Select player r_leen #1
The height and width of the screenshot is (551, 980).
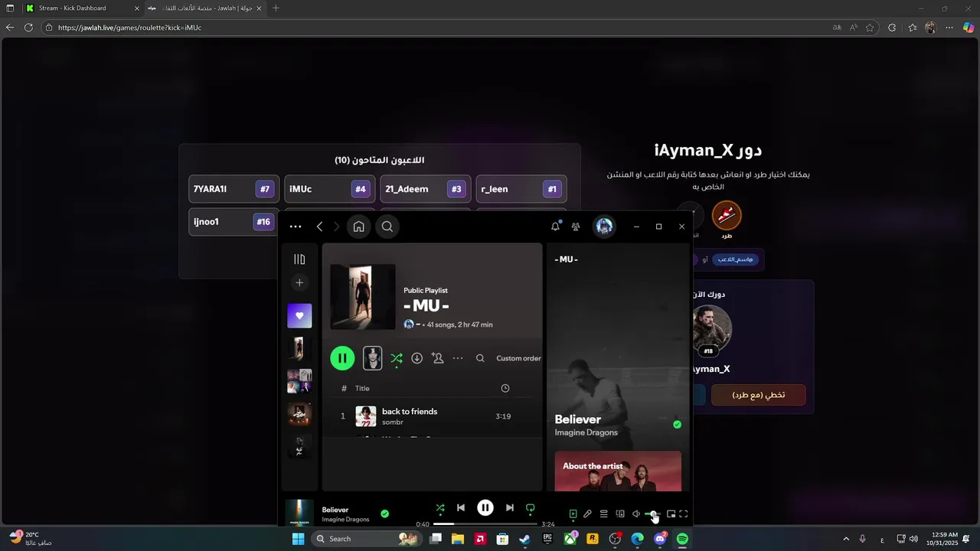click(x=521, y=189)
